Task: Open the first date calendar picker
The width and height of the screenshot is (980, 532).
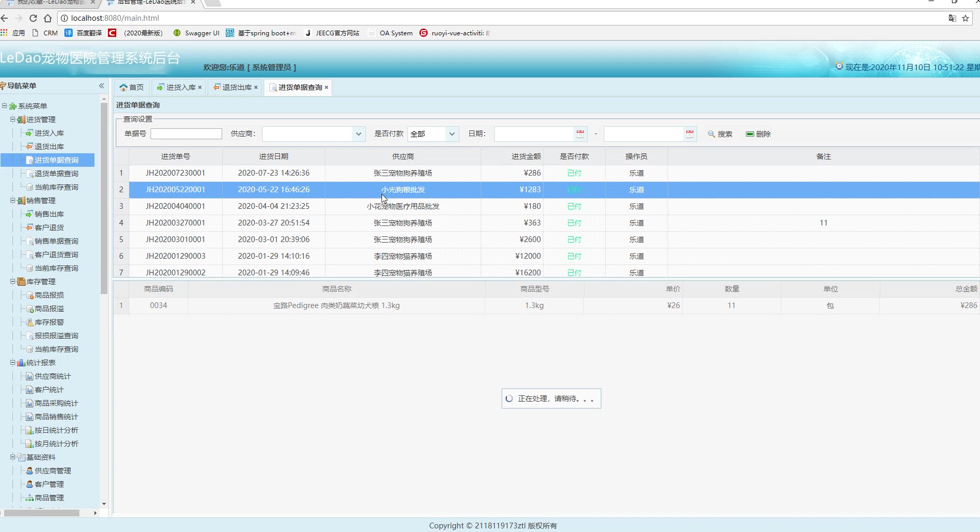Action: point(580,134)
